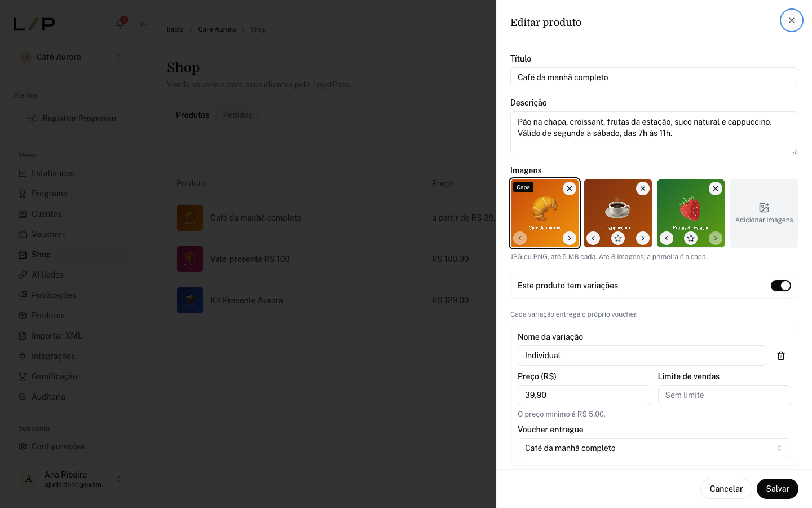
Task: Star the Frutas da estação image as cover
Action: coord(691,238)
